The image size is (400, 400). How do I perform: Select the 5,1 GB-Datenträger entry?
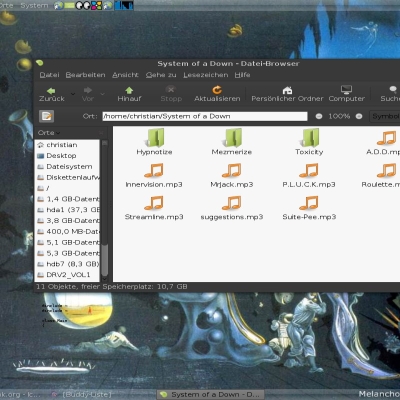[x=67, y=242]
